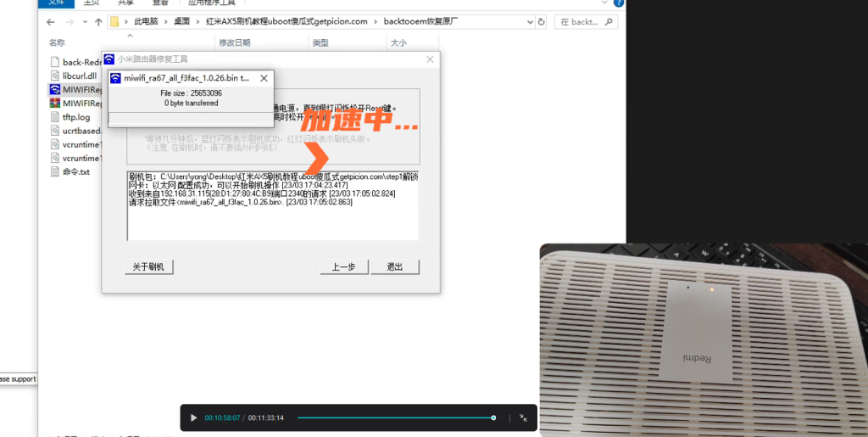Click inside the flashing log text box
The width and height of the screenshot is (868, 437).
273,206
